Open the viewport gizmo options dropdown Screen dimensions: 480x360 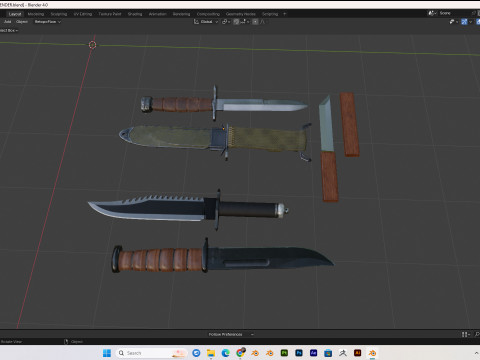point(453,22)
